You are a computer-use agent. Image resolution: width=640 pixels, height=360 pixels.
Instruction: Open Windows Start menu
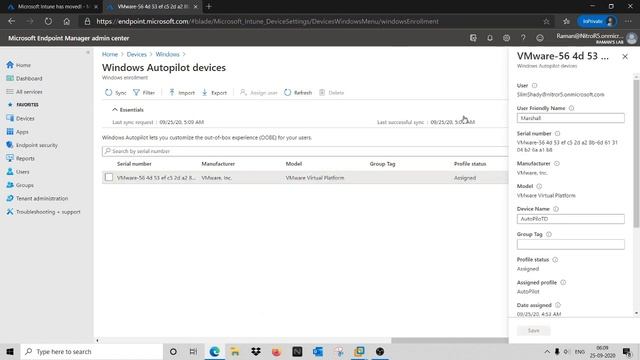click(x=10, y=351)
